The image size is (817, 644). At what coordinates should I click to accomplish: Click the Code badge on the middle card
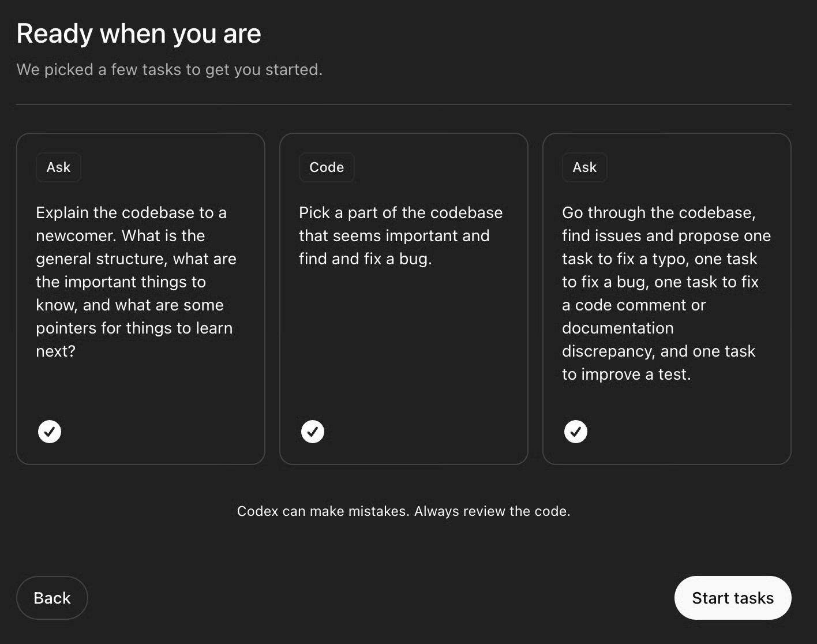(327, 167)
